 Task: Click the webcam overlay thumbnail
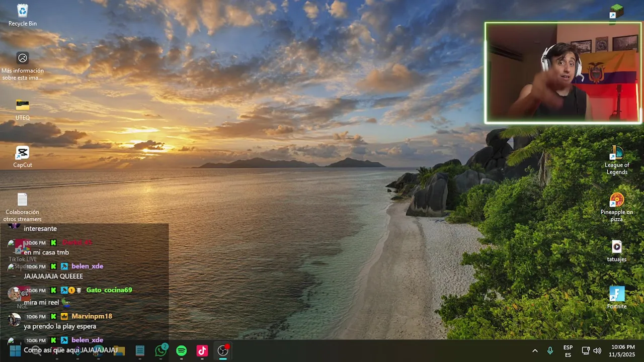tap(563, 73)
